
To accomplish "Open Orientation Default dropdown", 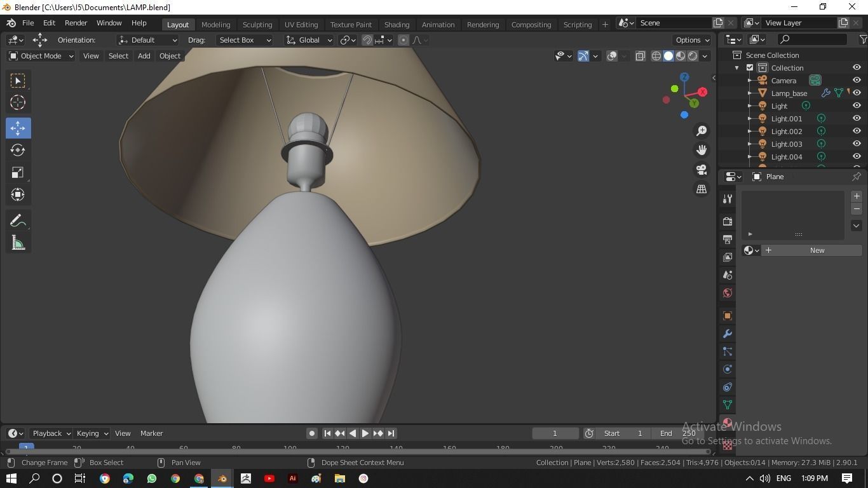I will (x=147, y=40).
